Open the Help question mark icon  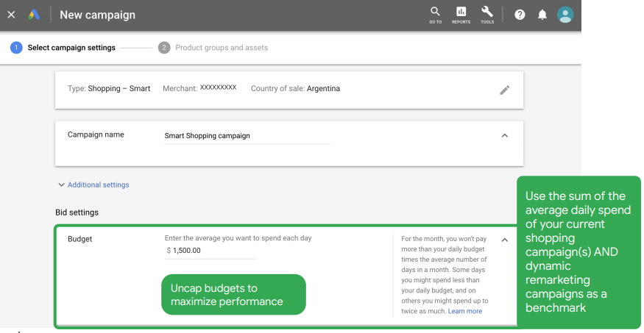click(x=520, y=15)
